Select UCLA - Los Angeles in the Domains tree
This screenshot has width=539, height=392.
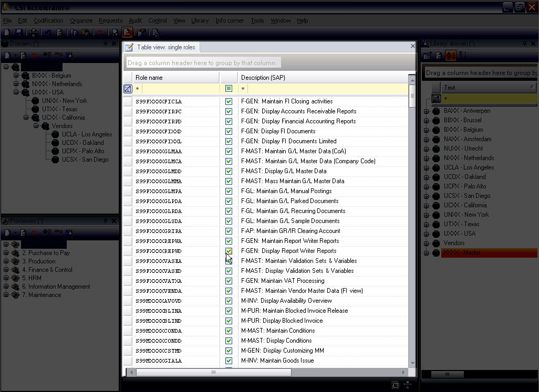87,134
